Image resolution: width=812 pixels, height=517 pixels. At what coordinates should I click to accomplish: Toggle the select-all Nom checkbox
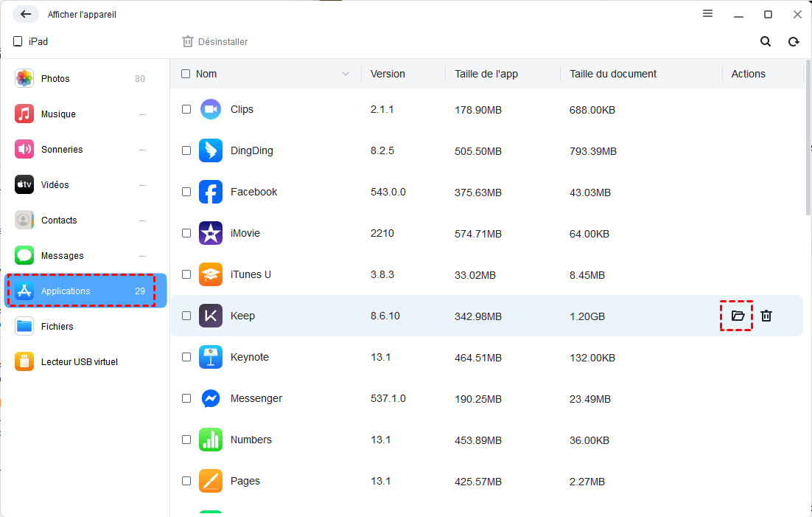pos(186,74)
